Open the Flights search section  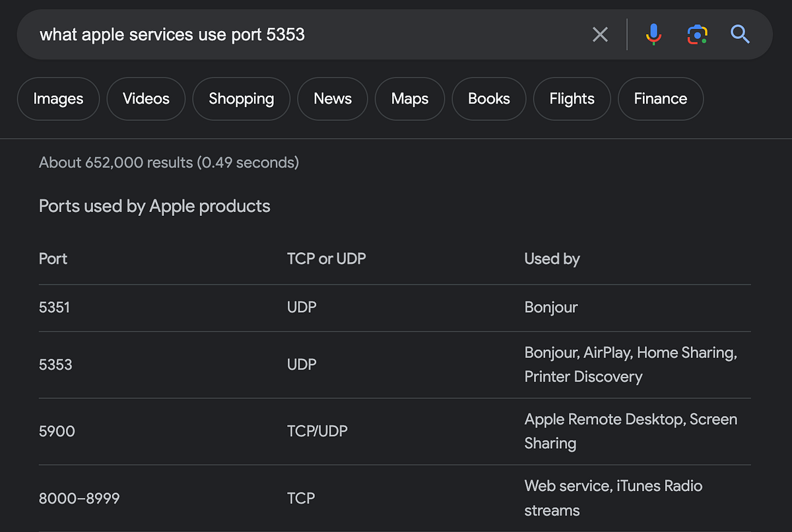[572, 98]
